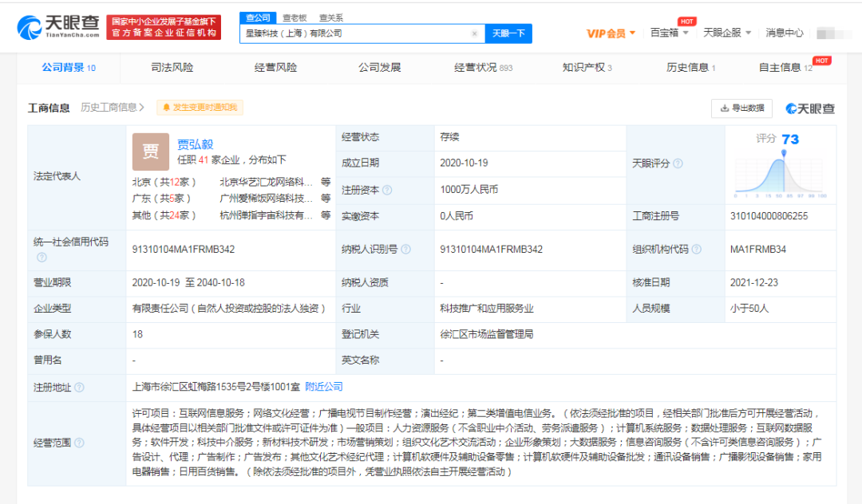Click the Tianyancha logo in the header
Viewport: 862px width, 504px height.
[58, 26]
